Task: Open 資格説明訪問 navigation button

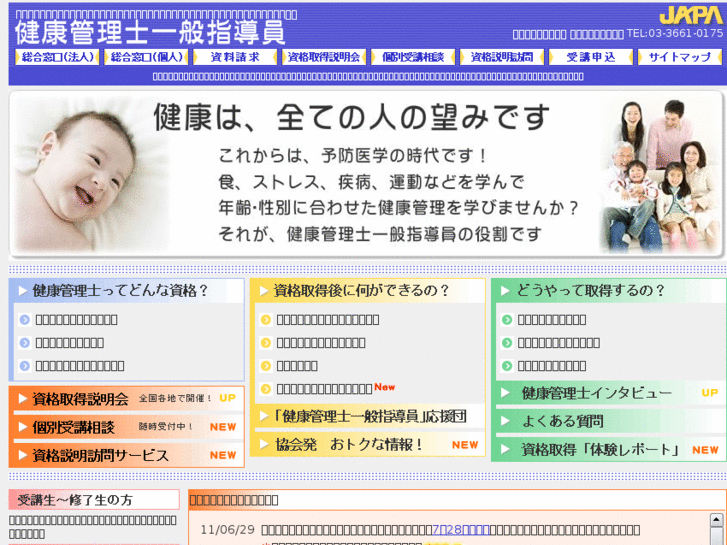Action: tap(502, 57)
